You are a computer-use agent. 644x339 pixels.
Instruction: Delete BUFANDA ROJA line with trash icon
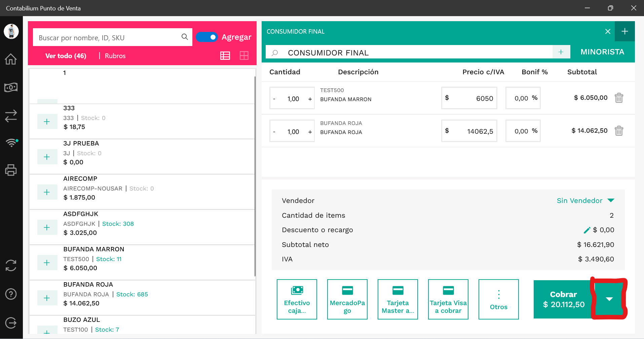[619, 131]
